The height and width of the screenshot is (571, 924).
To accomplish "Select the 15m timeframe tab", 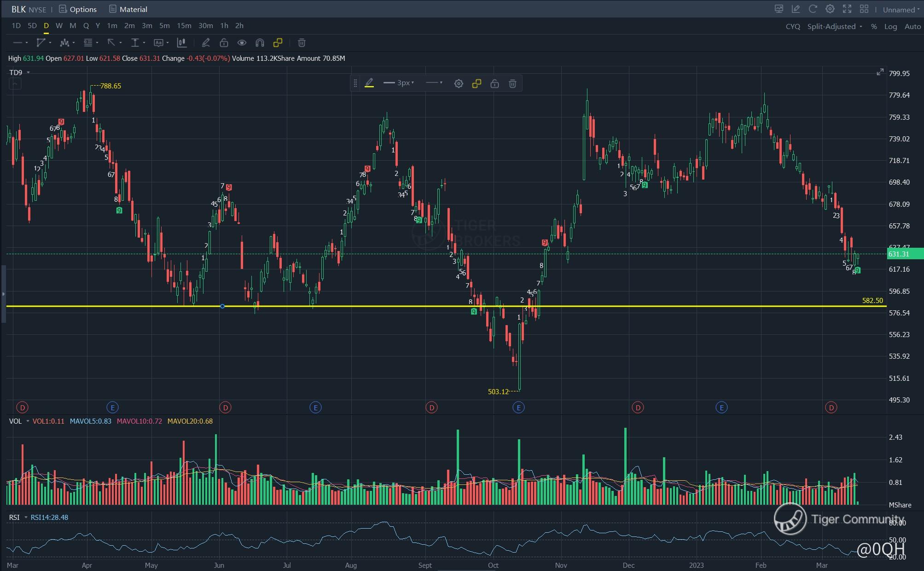I will (184, 26).
